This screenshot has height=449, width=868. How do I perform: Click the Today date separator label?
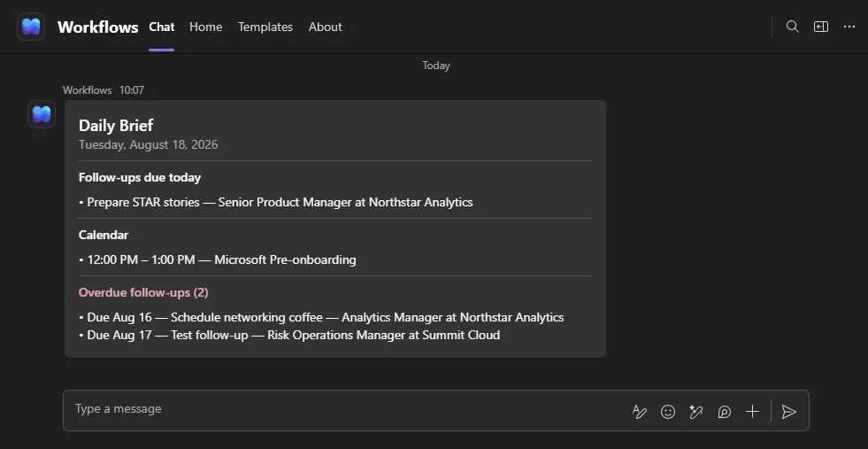point(436,66)
